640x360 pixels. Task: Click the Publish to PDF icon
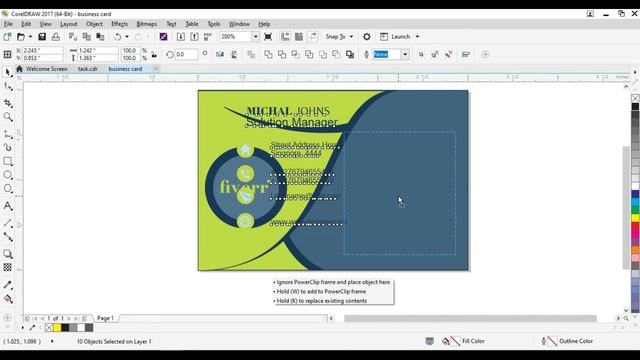pyautogui.click(x=208, y=37)
